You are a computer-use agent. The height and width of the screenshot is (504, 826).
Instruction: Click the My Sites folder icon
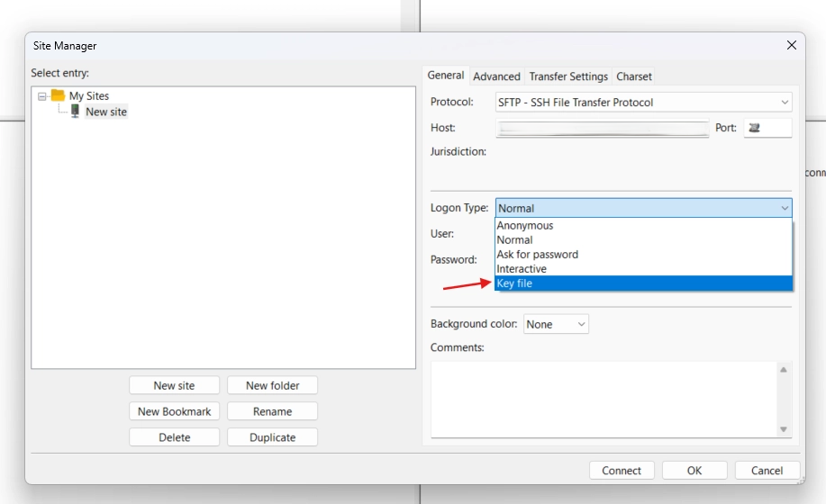coord(58,95)
